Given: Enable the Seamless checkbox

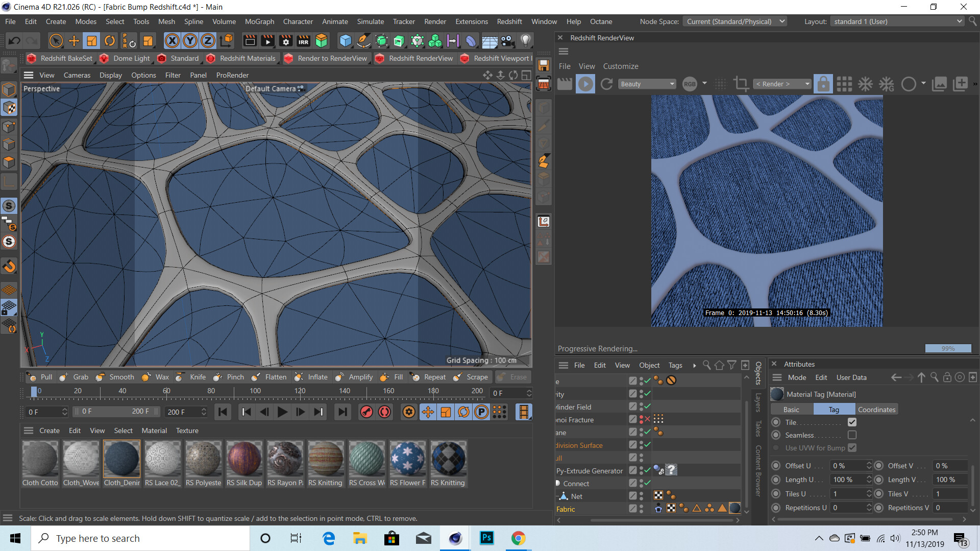Looking at the screenshot, I should [852, 435].
